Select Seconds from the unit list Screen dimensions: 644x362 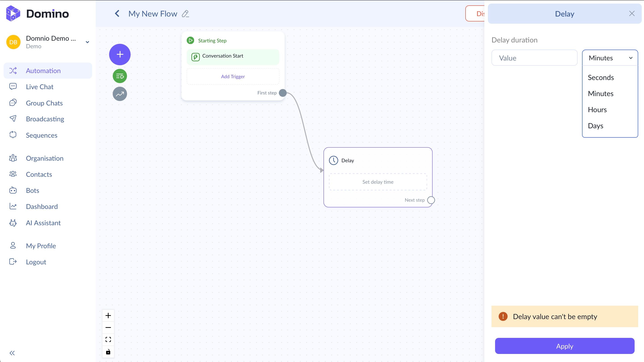tap(600, 78)
